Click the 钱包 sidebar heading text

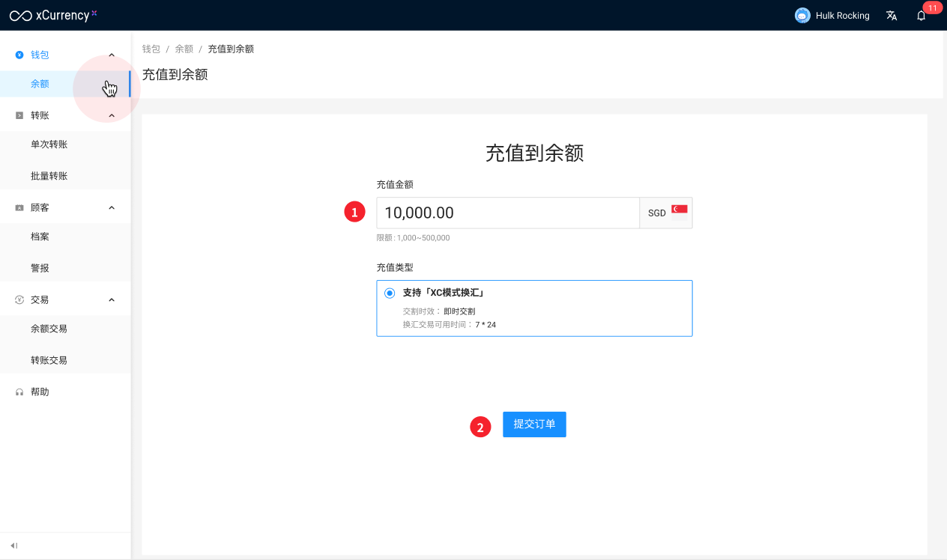click(x=40, y=55)
